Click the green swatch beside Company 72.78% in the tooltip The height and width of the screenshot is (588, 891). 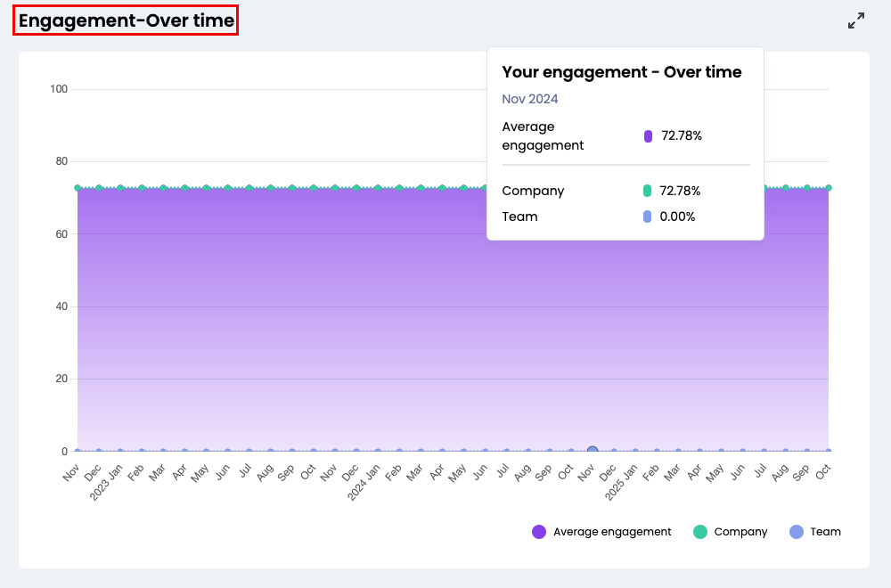click(648, 191)
